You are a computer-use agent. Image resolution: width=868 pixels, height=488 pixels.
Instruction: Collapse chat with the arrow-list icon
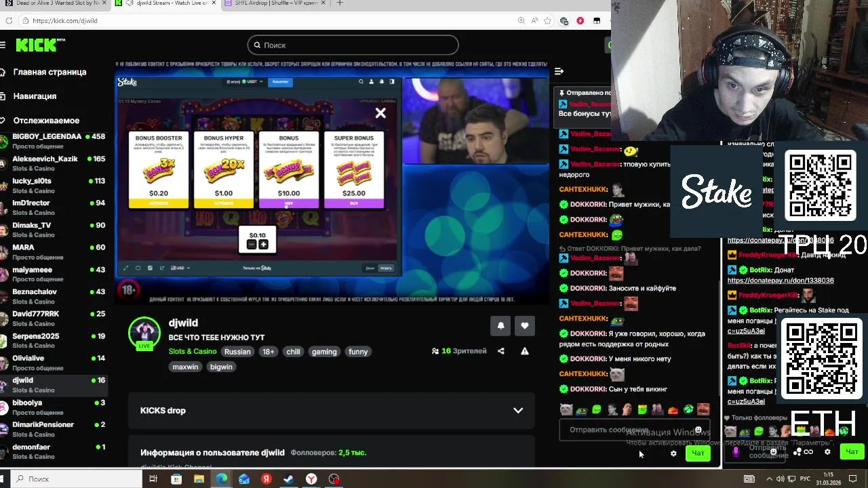559,71
